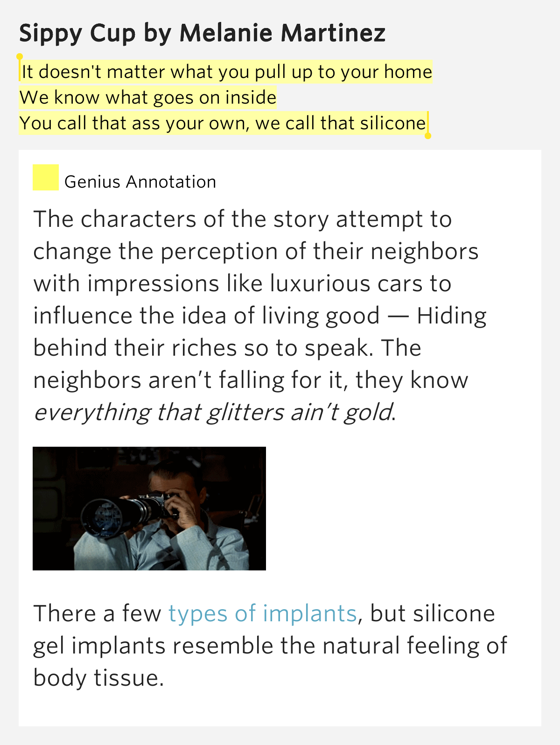Click the sentence about silicone gel implants
560x745 pixels.
pyautogui.click(x=270, y=646)
